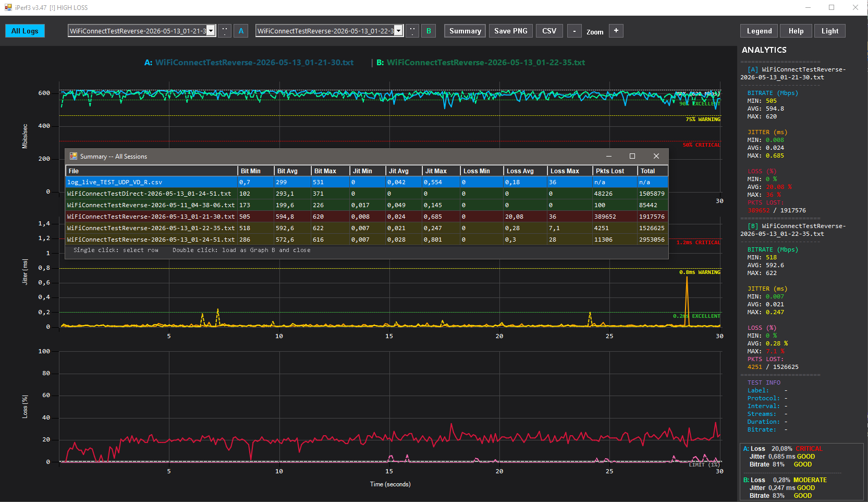Image resolution: width=868 pixels, height=502 pixels.
Task: Click the green B graph button
Action: [429, 31]
